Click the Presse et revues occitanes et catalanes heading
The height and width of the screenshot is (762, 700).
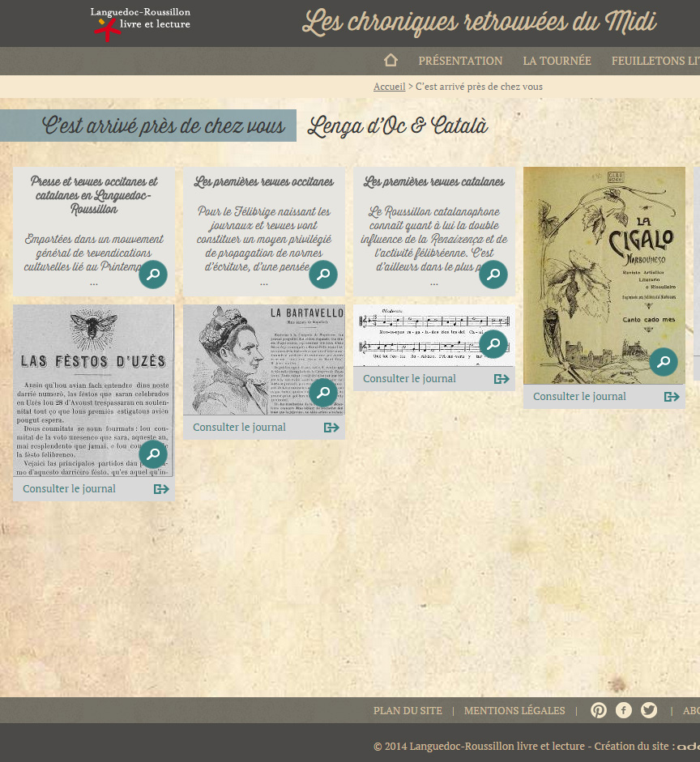coord(94,195)
